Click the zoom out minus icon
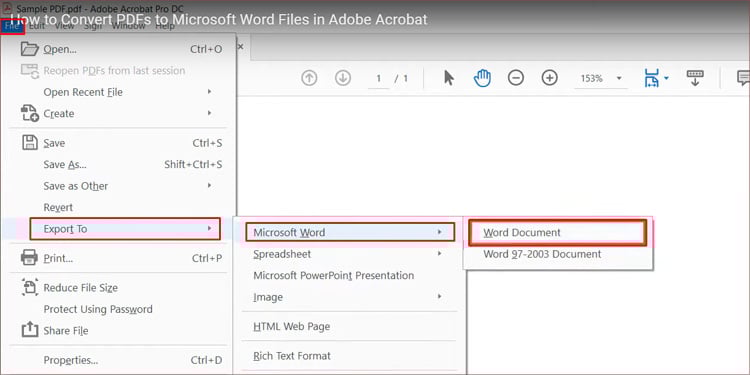 click(516, 77)
